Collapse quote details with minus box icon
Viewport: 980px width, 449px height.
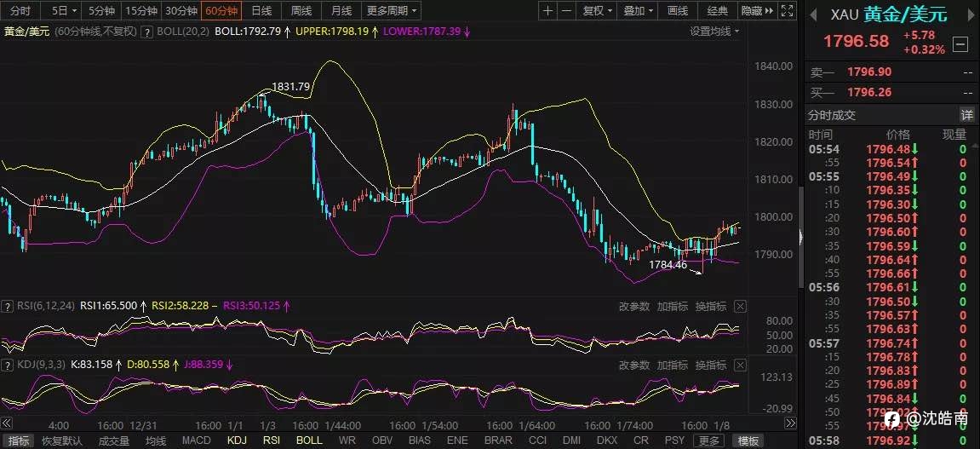(960, 44)
